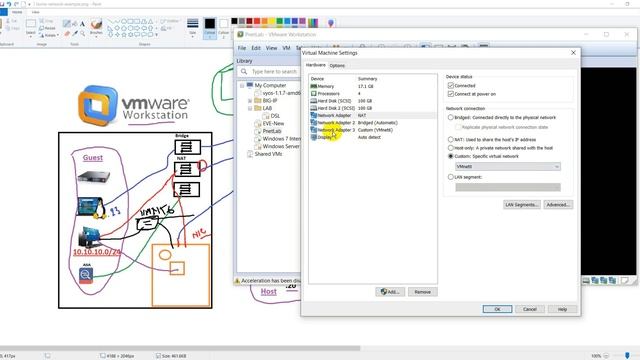Open the Paint View ribbon tab
The width and height of the screenshot is (640, 360).
point(36,12)
